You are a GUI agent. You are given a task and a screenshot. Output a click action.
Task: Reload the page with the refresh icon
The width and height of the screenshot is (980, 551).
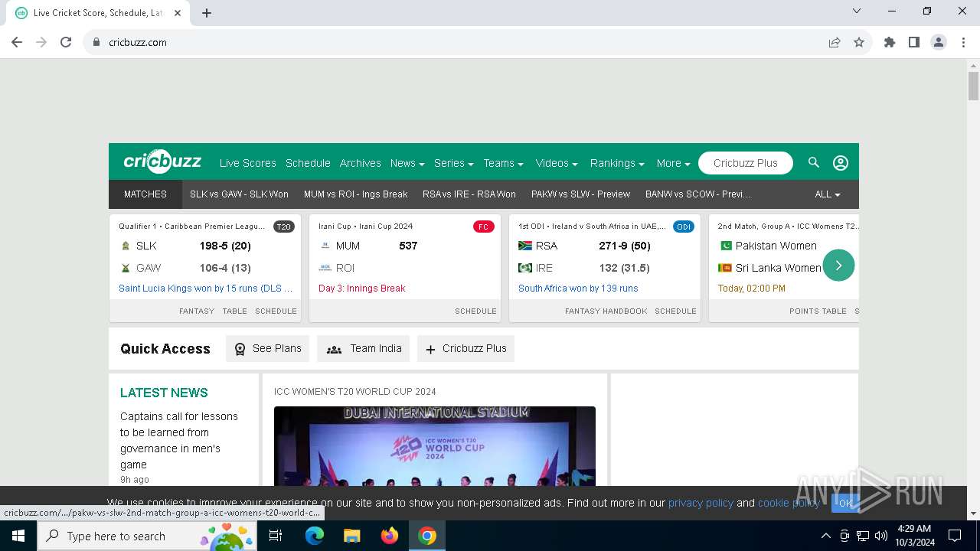coord(66,42)
